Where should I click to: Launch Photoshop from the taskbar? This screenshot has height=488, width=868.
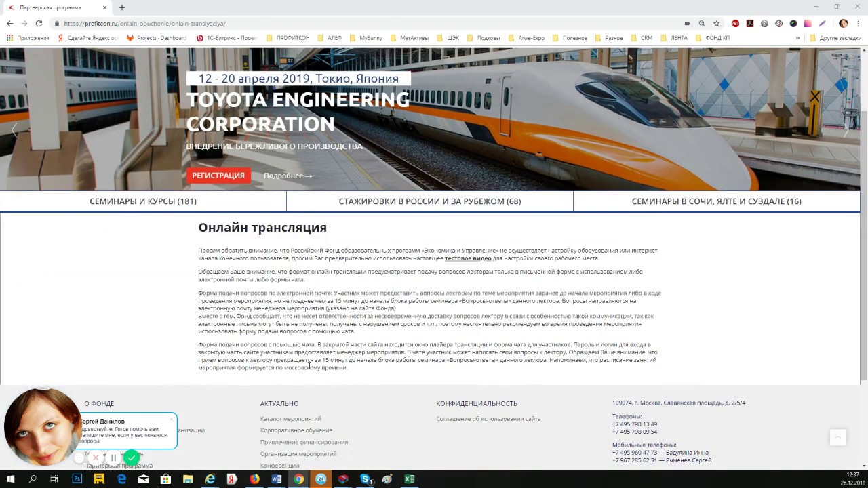77,479
